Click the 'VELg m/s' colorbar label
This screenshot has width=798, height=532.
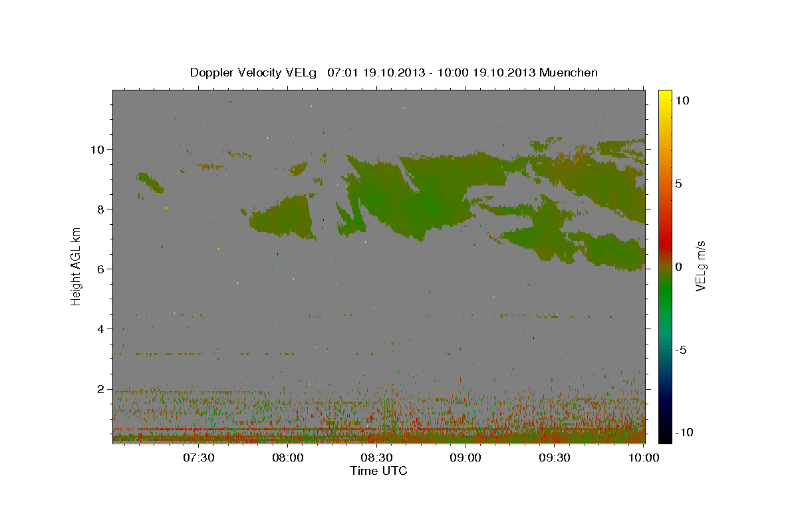point(700,266)
